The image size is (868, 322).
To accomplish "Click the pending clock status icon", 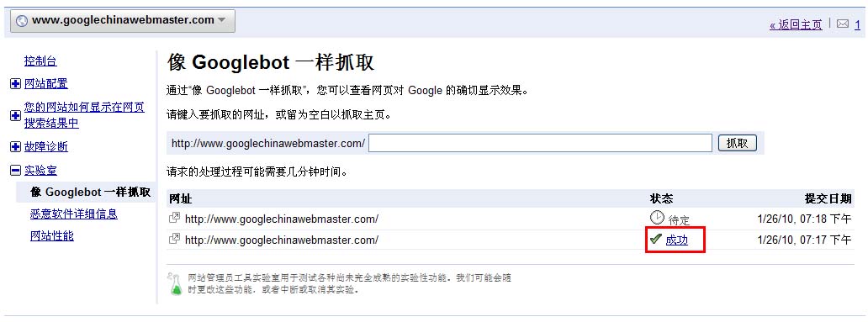I will pos(657,218).
